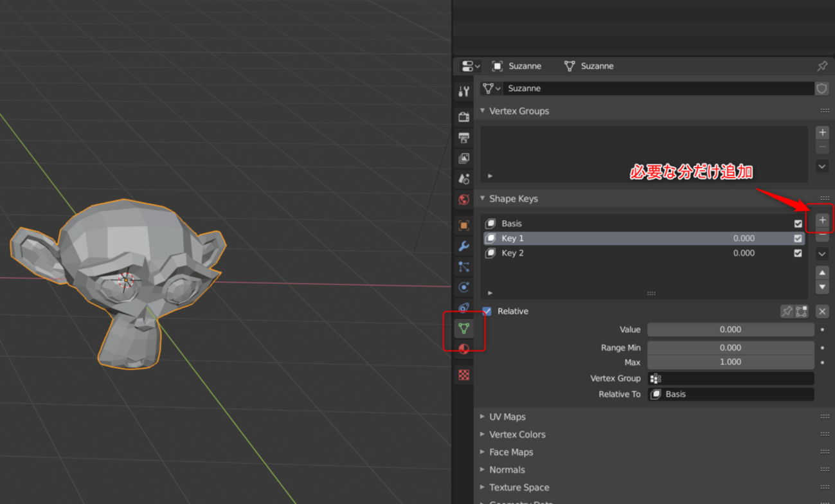Toggle pin on the properties editor
The width and height of the screenshot is (835, 504).
822,66
